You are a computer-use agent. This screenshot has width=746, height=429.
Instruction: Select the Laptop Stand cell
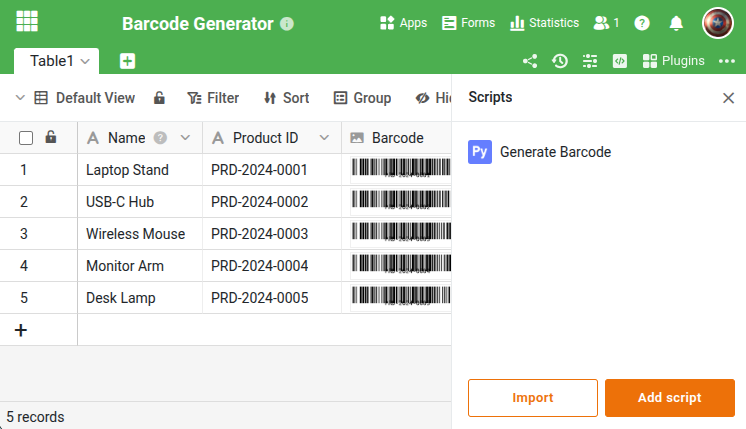point(140,170)
